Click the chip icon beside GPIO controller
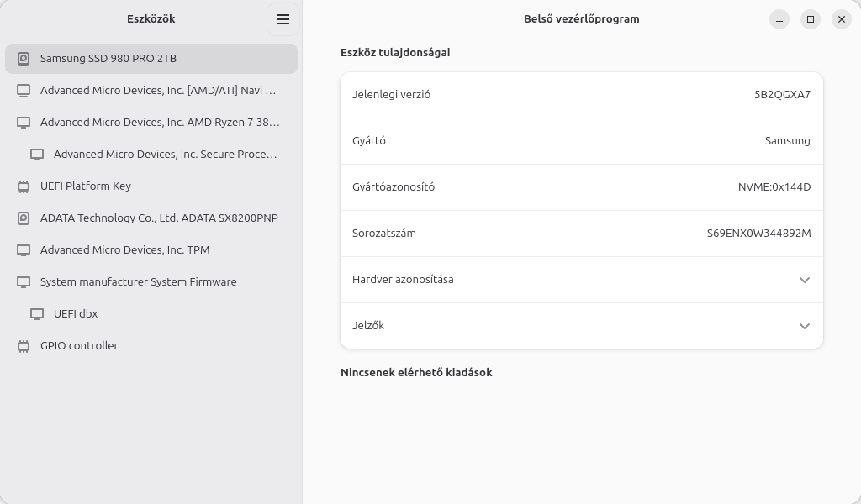The height and width of the screenshot is (504, 861). pos(24,346)
